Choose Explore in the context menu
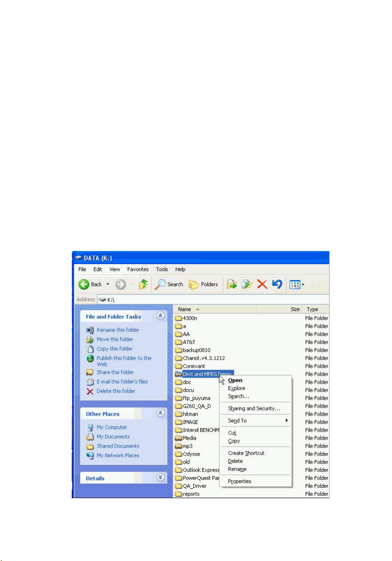This screenshot has height=561, width=392. (x=256, y=388)
